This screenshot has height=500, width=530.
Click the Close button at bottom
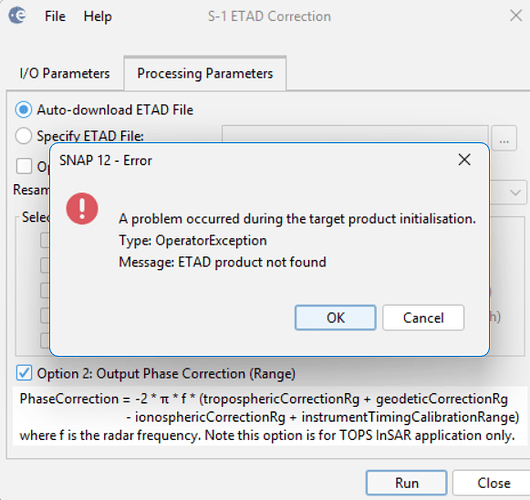tap(493, 483)
